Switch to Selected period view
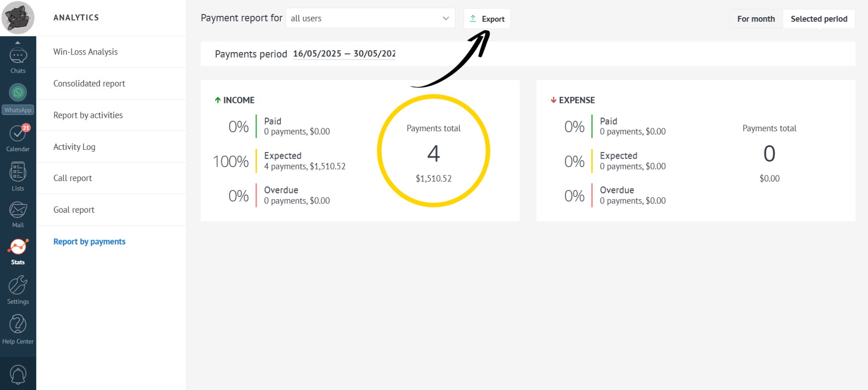 pyautogui.click(x=819, y=19)
